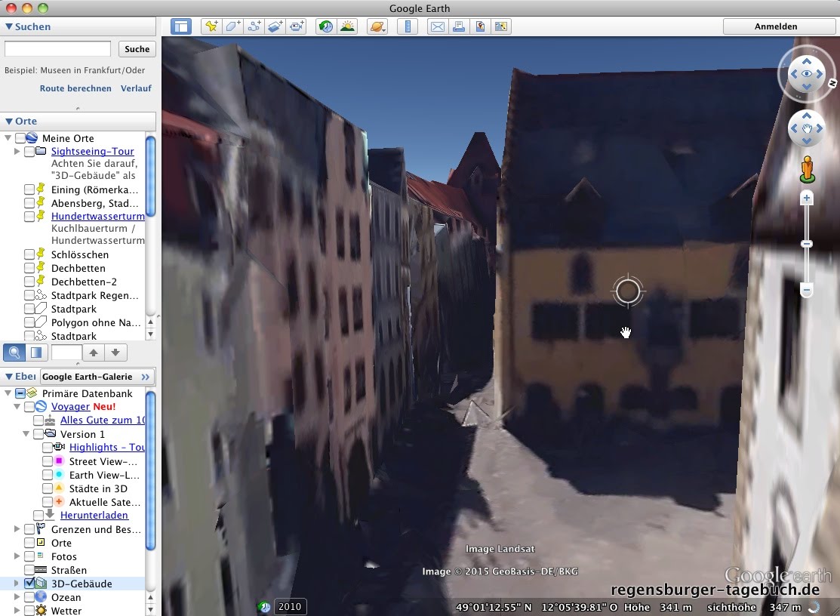Record a tour with the camera icon

point(297,26)
